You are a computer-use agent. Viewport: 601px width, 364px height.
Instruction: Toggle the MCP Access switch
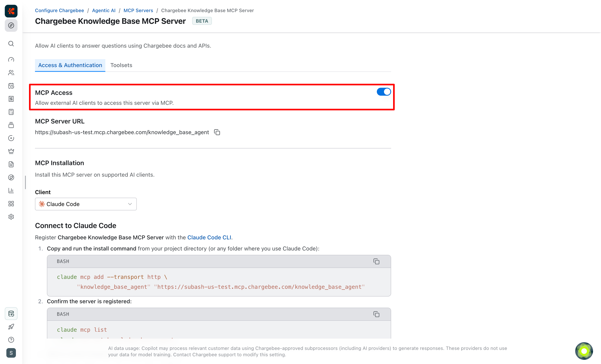pos(384,92)
